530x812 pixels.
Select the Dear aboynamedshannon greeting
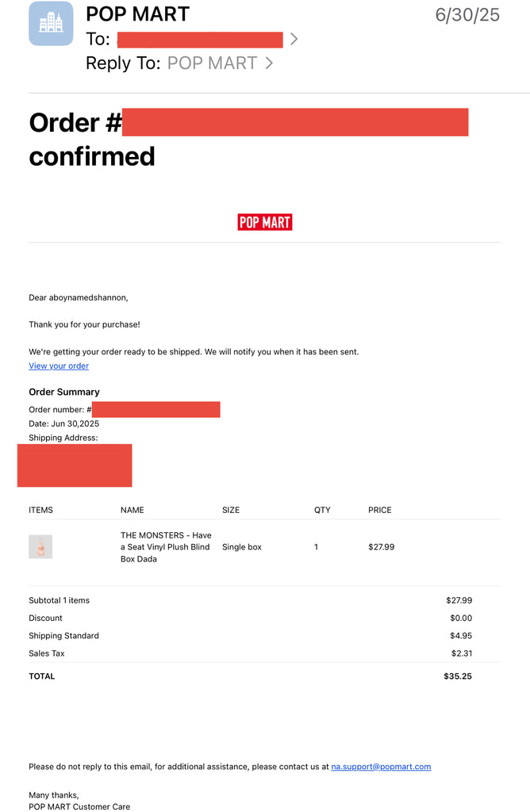pyautogui.click(x=79, y=298)
